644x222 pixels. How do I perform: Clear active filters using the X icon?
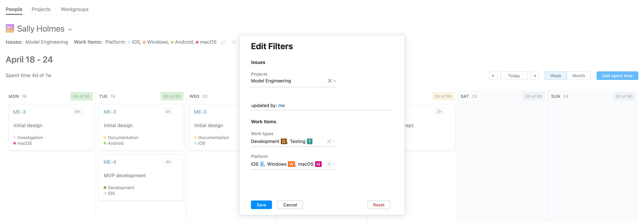(234, 42)
